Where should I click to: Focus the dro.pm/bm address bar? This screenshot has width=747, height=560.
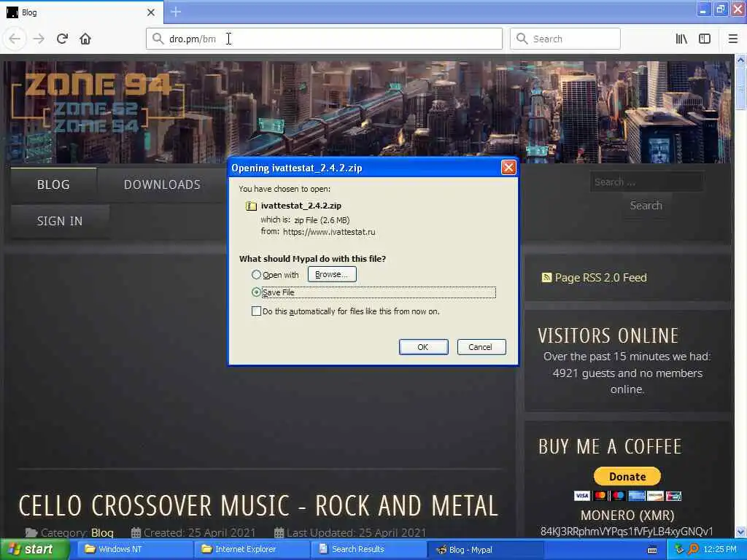(324, 39)
